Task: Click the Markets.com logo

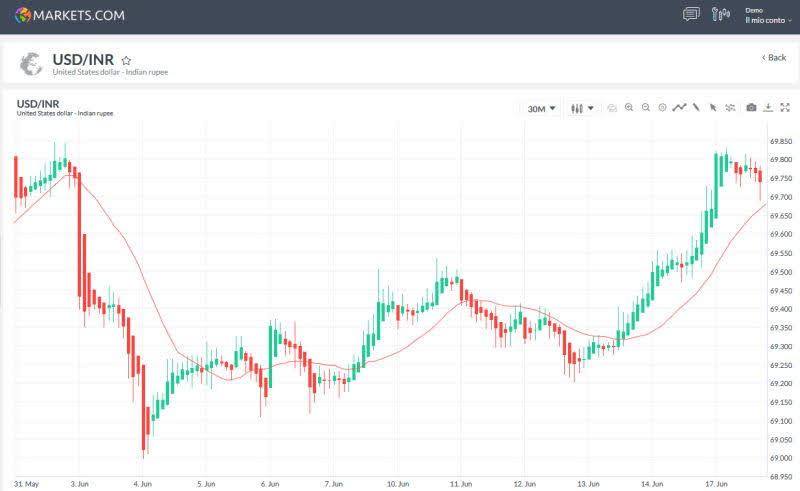Action: 70,15
